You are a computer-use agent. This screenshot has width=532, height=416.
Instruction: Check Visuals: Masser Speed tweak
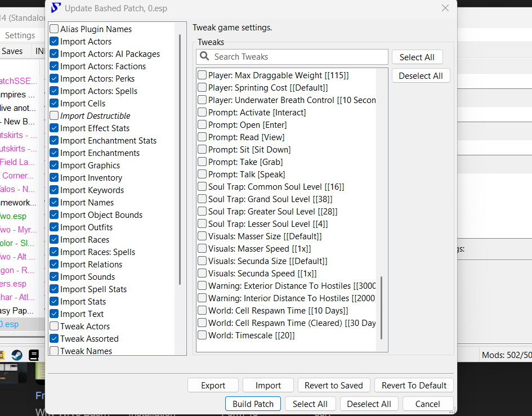coord(202,248)
